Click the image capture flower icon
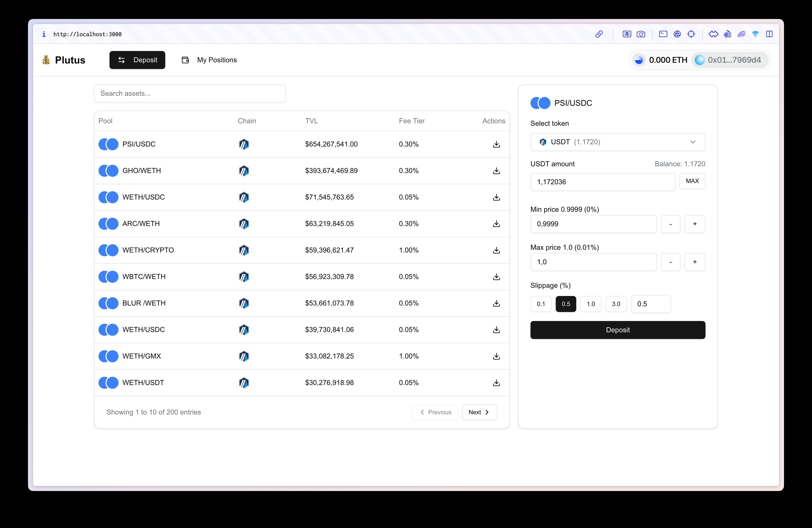Screen dimensions: 812x528 coord(627,34)
